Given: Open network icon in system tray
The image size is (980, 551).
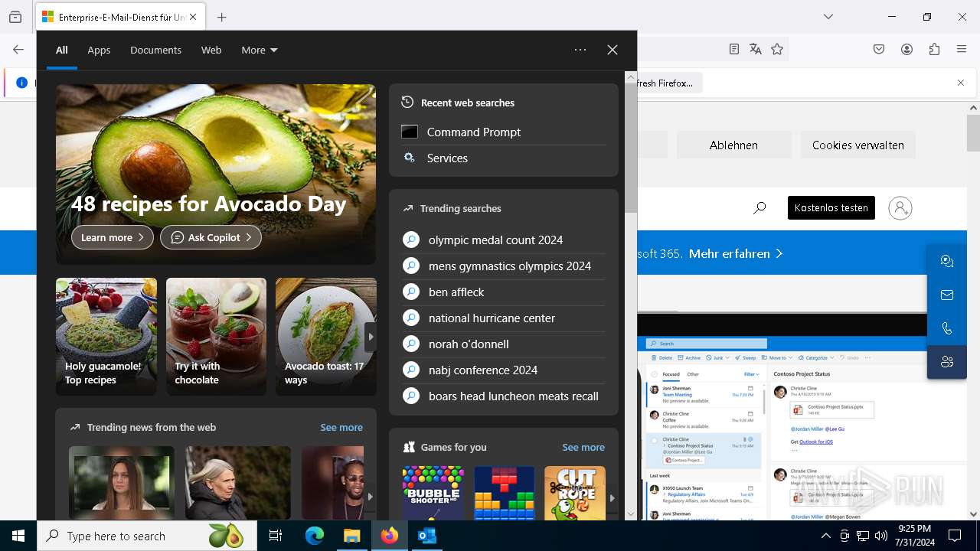Looking at the screenshot, I should 863,536.
